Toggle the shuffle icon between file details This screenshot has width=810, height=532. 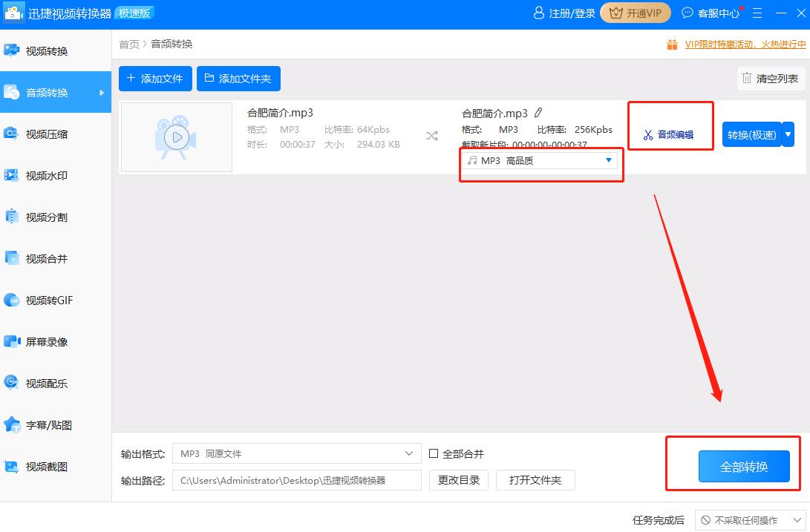click(x=431, y=137)
